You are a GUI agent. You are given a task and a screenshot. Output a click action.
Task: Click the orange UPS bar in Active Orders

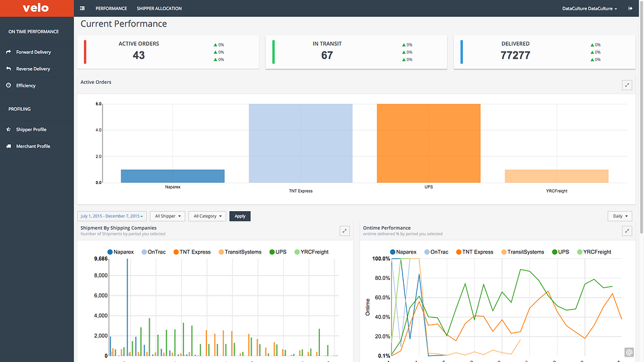pos(429,143)
